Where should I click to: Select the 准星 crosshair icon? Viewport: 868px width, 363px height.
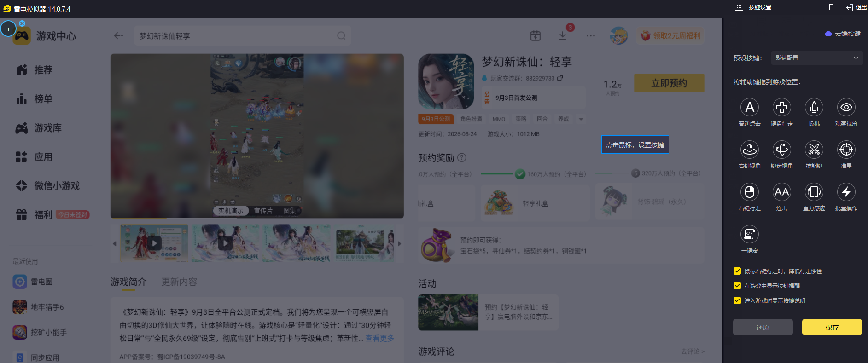pos(846,150)
